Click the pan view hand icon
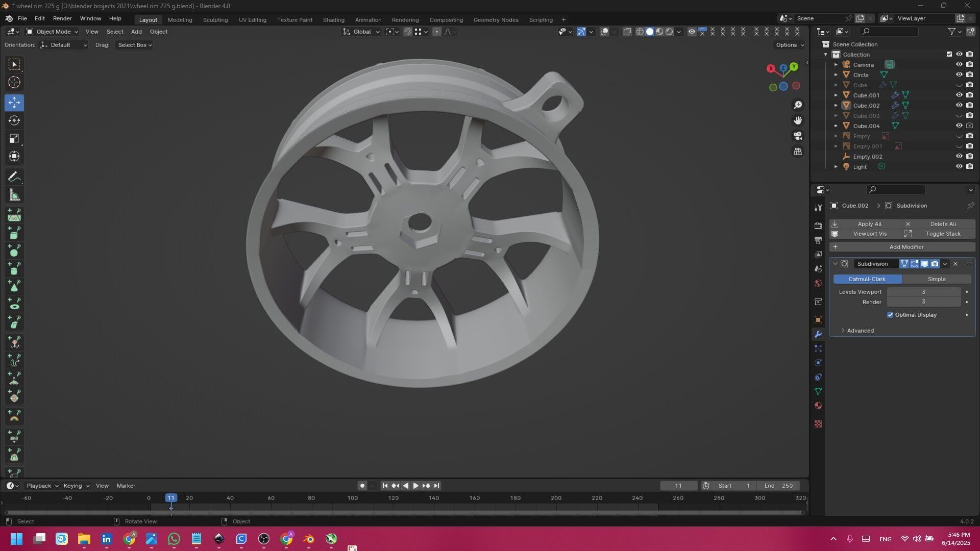The image size is (980, 551). point(798,120)
